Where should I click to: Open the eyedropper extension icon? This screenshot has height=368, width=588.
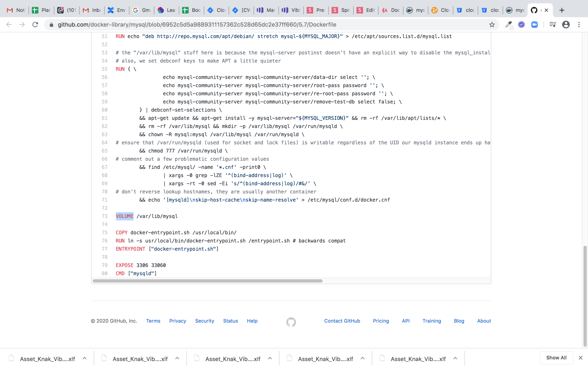click(508, 25)
